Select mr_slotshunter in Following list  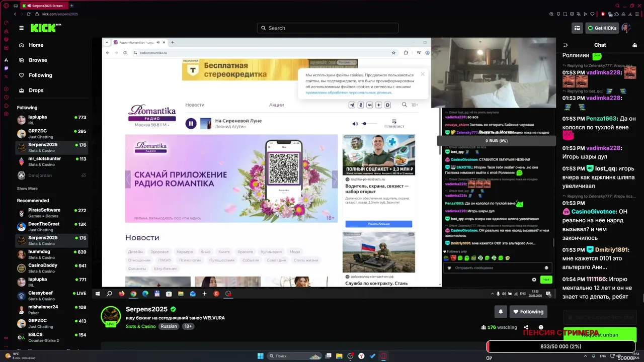(x=52, y=161)
